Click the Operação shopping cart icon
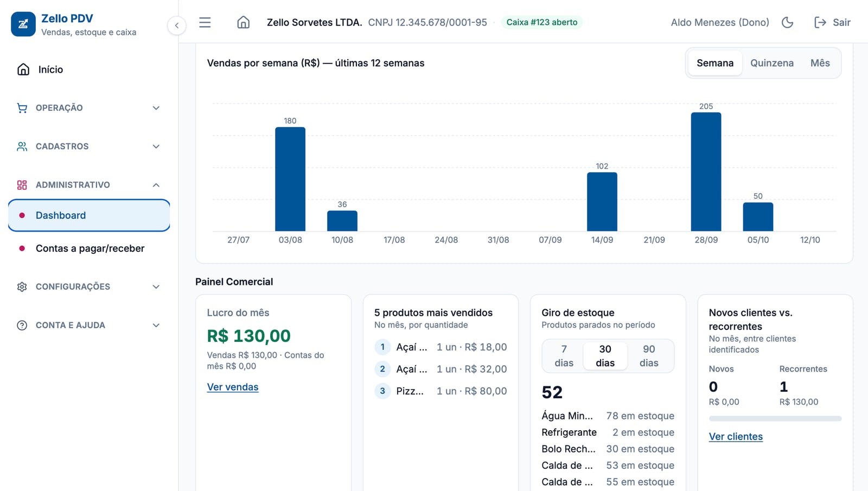Screen dimensions: 868x491 click(x=22, y=108)
